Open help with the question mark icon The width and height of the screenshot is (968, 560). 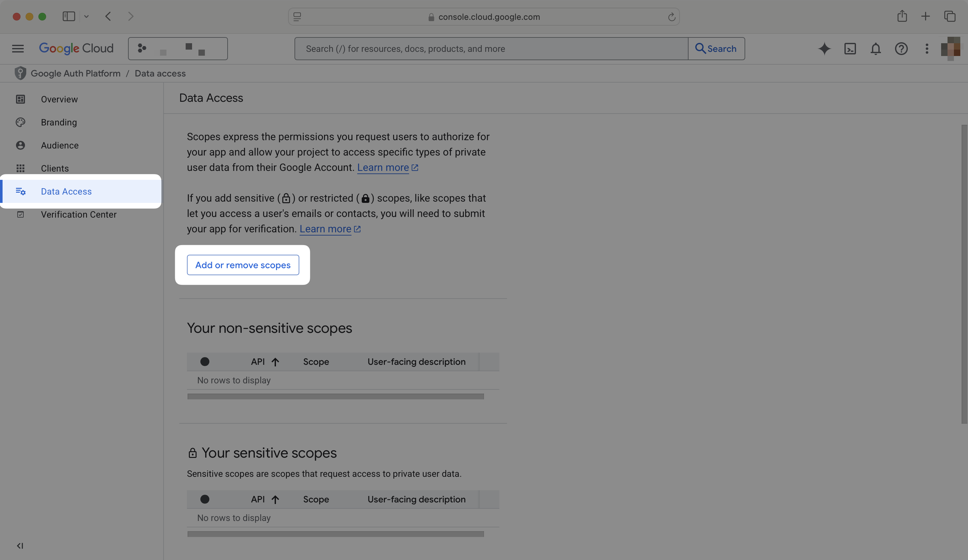coord(901,49)
